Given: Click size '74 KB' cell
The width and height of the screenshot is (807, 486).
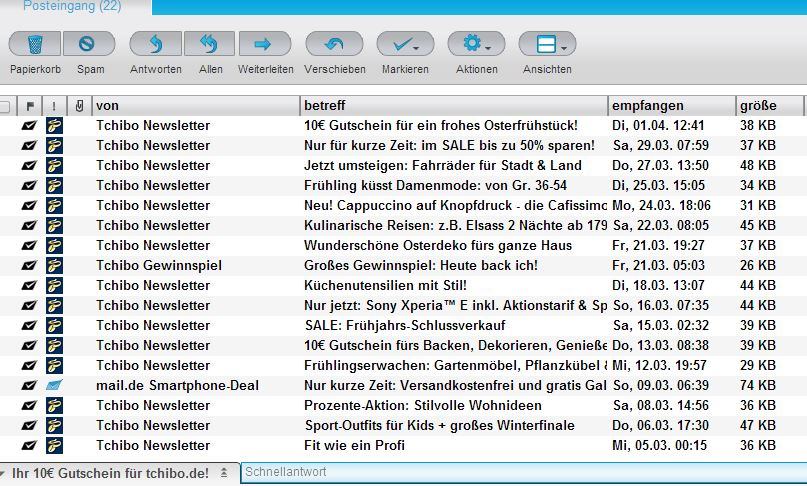Looking at the screenshot, I should click(758, 386).
